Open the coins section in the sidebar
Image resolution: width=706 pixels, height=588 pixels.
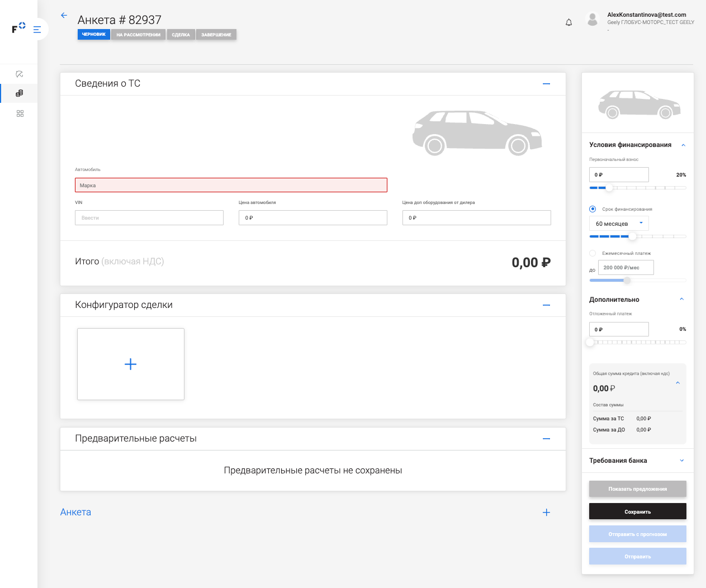20,93
